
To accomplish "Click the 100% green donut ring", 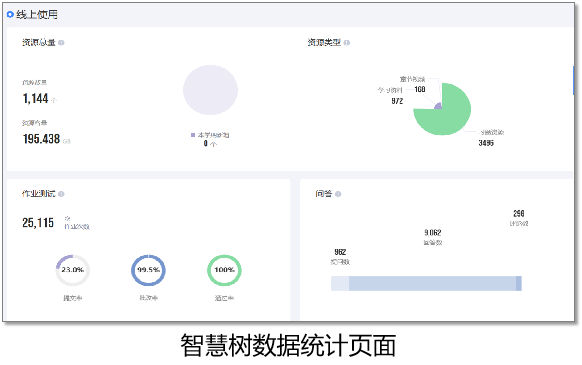I will click(x=224, y=270).
